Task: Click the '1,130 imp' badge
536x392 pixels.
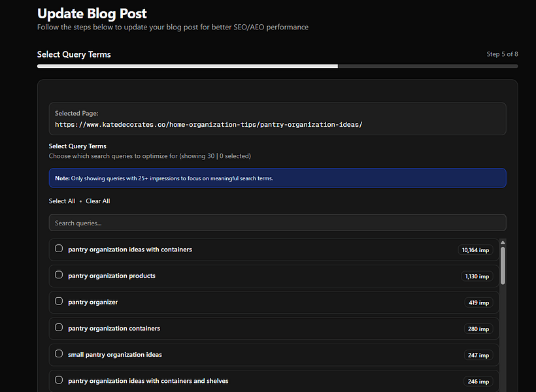Action: point(477,276)
